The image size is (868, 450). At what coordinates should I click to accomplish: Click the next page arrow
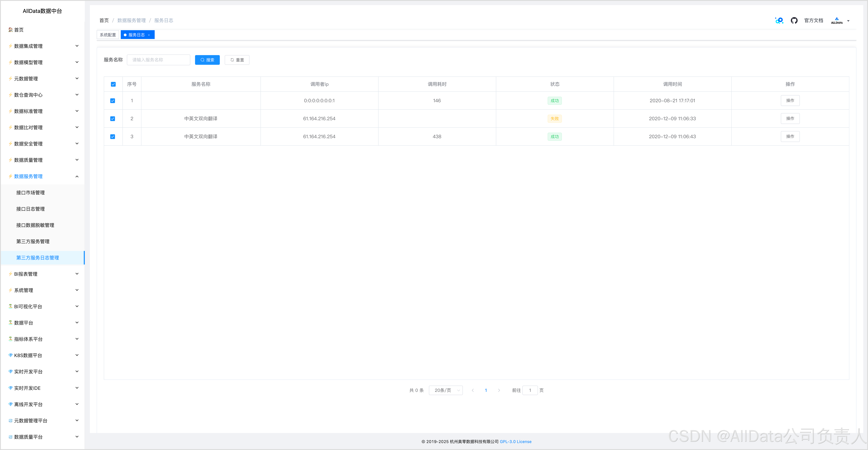[499, 390]
